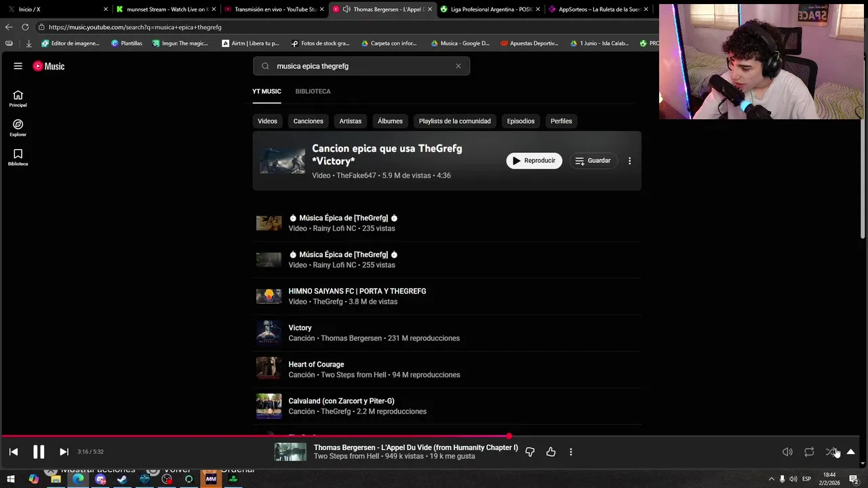
Task: Click the search magnifier icon
Action: (x=265, y=66)
